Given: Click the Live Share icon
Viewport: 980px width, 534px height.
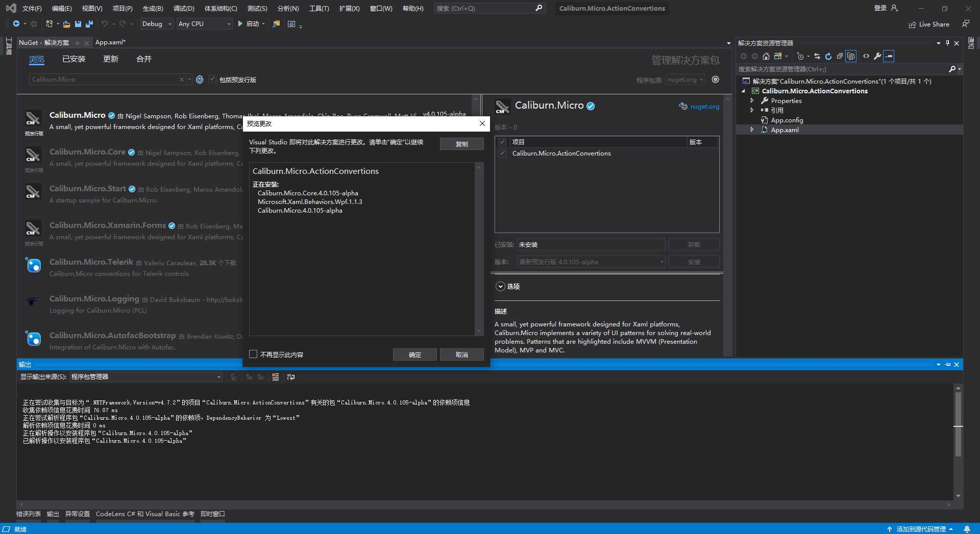Looking at the screenshot, I should pyautogui.click(x=913, y=24).
